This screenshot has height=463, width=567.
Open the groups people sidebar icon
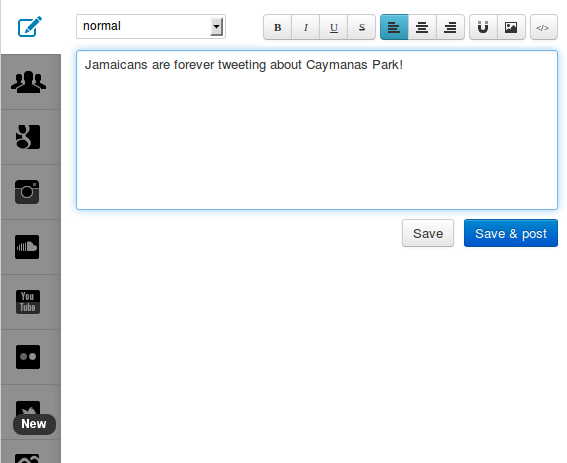[x=29, y=82]
